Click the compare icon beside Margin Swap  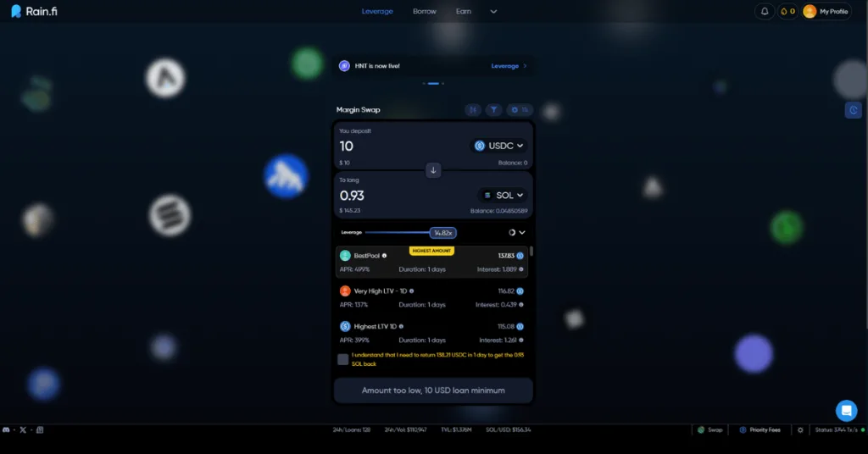[473, 109]
